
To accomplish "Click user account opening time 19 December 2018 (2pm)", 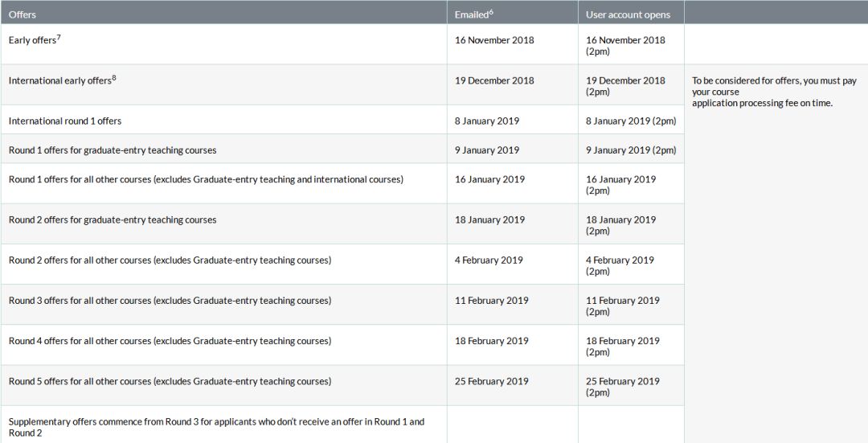I will pos(625,86).
